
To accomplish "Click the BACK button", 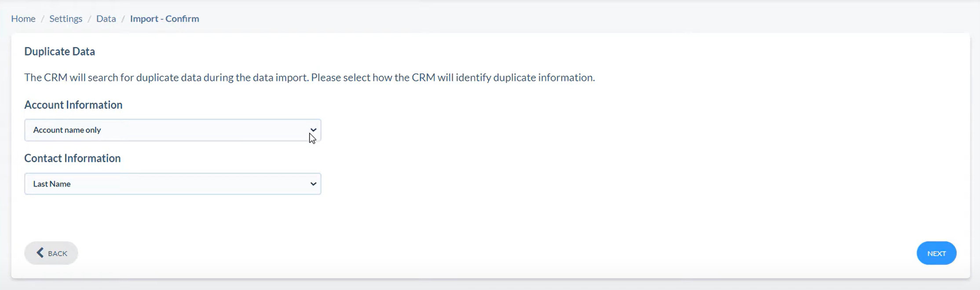I will [x=51, y=253].
